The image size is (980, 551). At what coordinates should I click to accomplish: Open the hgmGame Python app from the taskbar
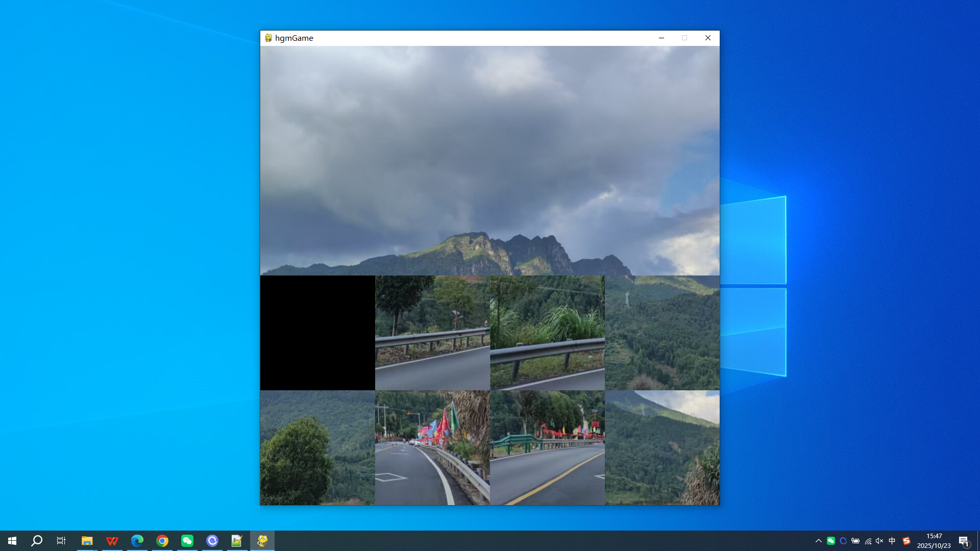(262, 540)
